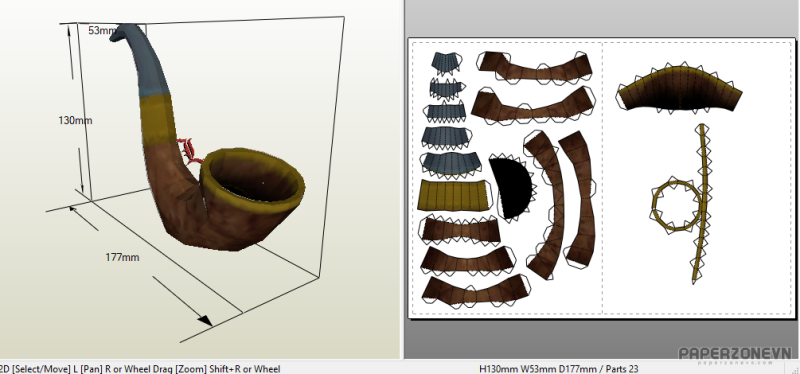Click the PAPERZONEVN watermark logo
Screen dimensions: 800x374
tap(735, 355)
